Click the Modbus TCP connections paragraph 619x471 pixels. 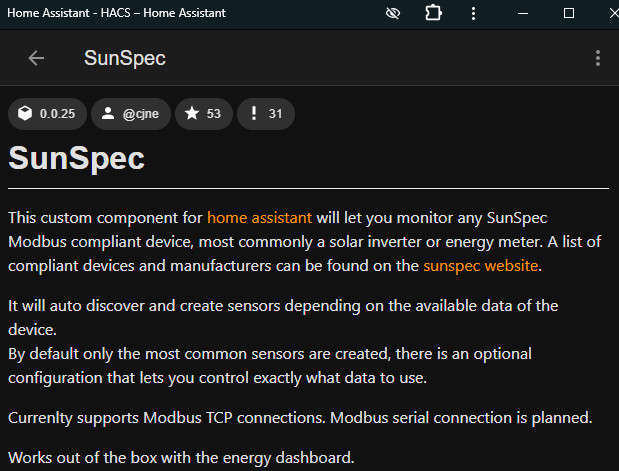click(x=301, y=417)
